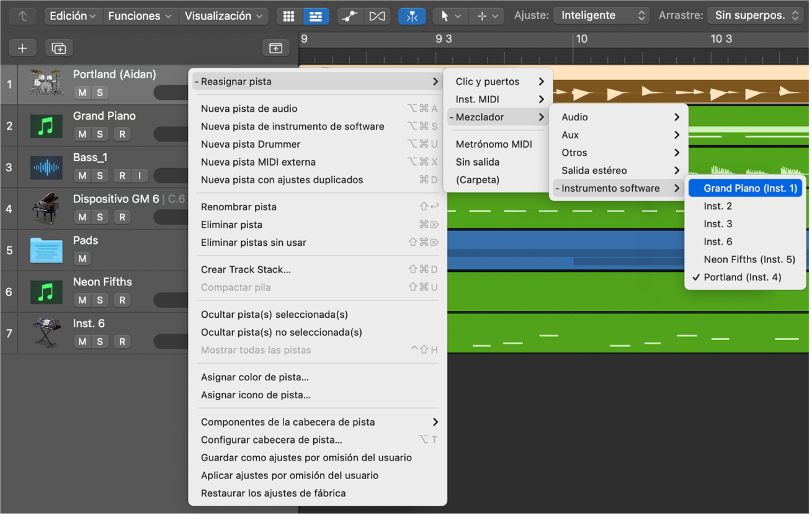Add a new track with the plus button

22,48
